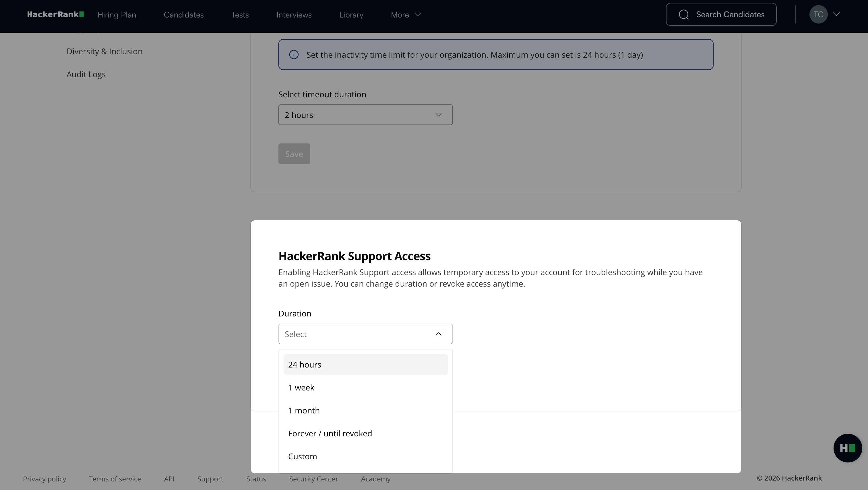Open the Support footer link
The width and height of the screenshot is (868, 490).
(x=210, y=479)
